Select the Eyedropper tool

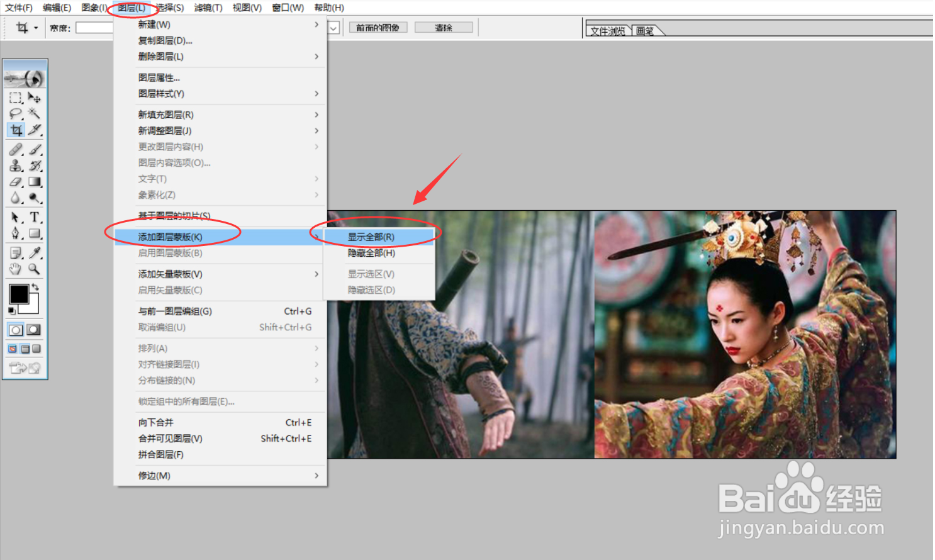coord(35,253)
